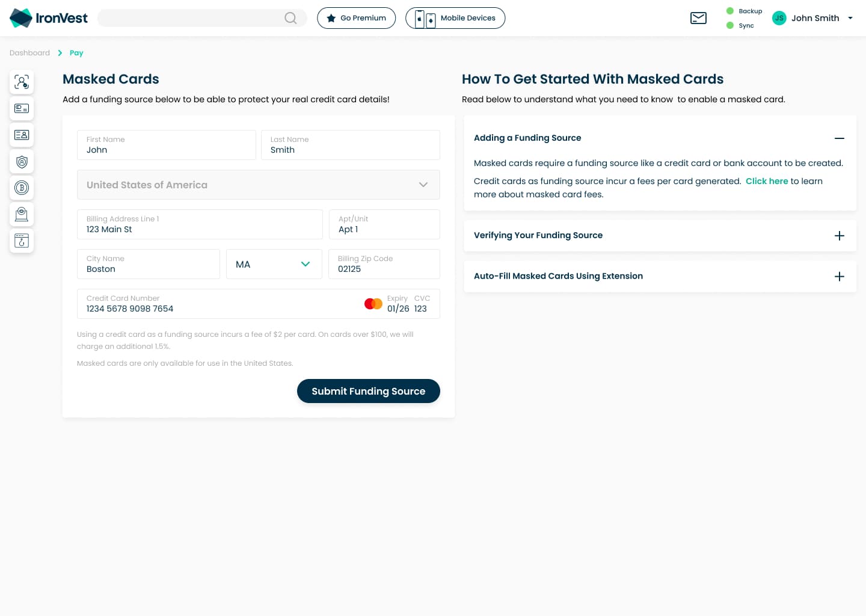
Task: Open the privacy shield sidebar icon
Action: [x=22, y=161]
